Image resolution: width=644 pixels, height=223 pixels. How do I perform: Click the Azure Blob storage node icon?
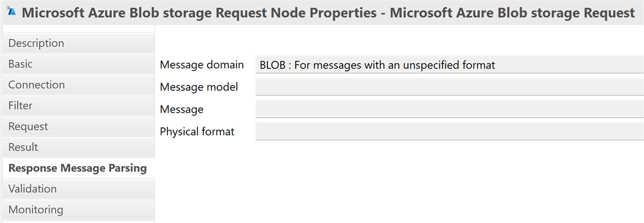pos(11,12)
